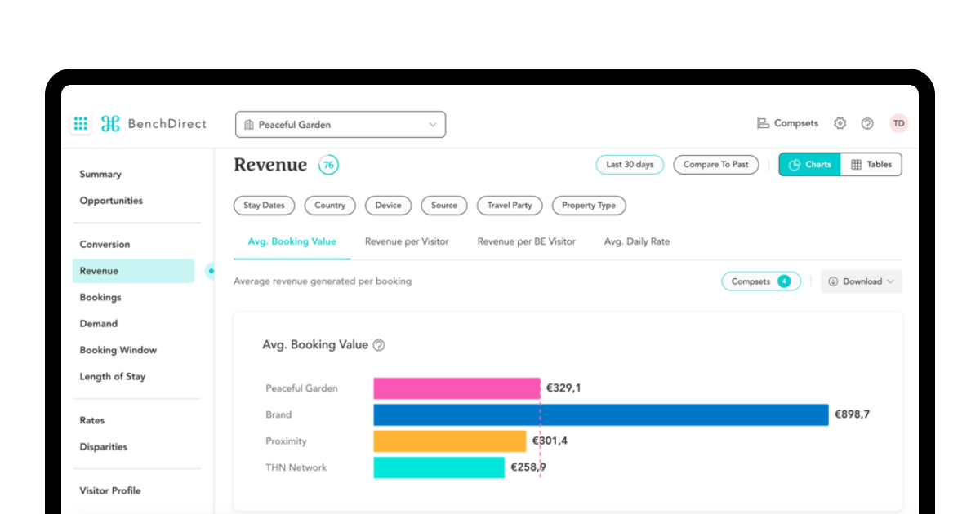Viewport: 980px width, 514px height.
Task: Open the Download dropdown
Action: tap(862, 281)
